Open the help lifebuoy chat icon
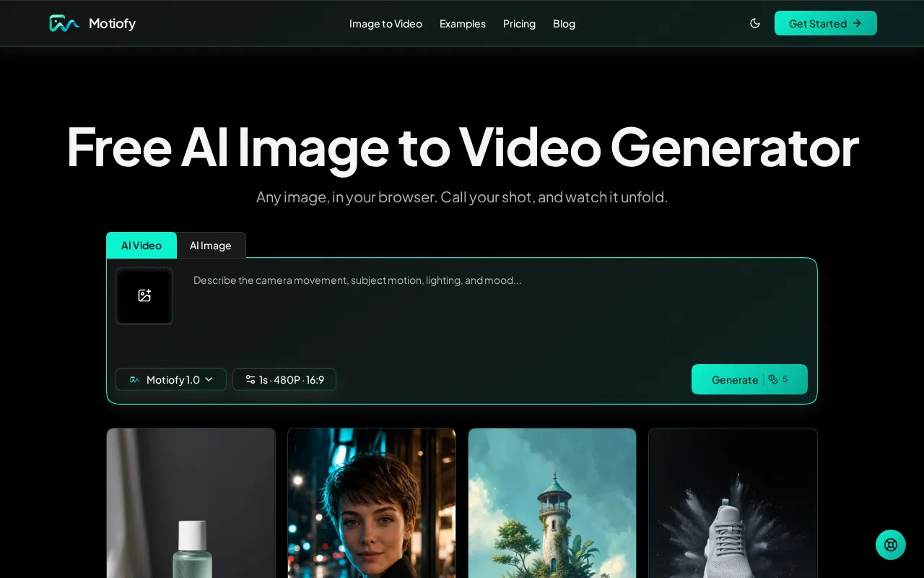 coord(891,545)
